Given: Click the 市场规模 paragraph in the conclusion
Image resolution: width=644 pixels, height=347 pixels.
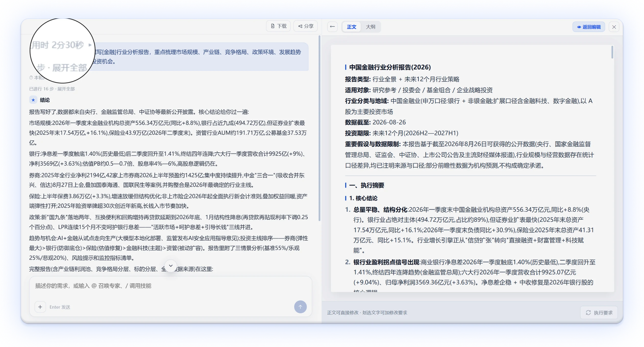Looking at the screenshot, I should click(168, 133).
